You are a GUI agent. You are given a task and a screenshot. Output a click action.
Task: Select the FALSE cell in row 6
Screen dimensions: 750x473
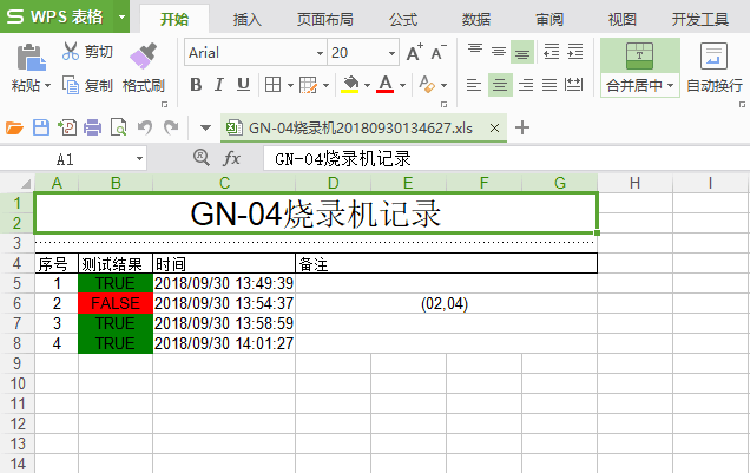tap(115, 303)
